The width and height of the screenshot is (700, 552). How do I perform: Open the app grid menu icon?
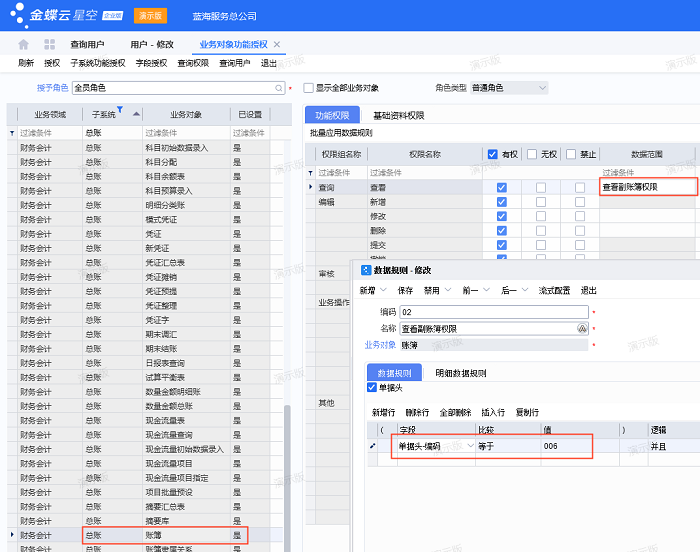[49, 45]
